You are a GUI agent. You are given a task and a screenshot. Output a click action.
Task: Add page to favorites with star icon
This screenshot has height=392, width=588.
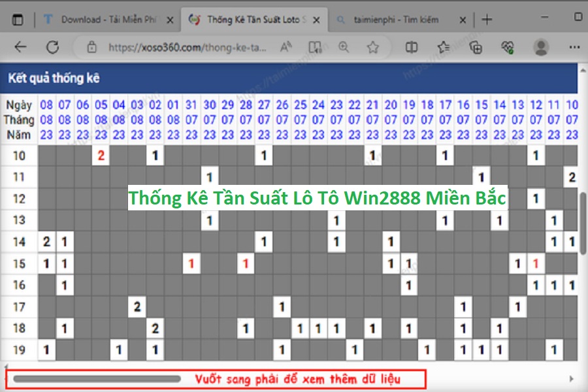tap(372, 47)
